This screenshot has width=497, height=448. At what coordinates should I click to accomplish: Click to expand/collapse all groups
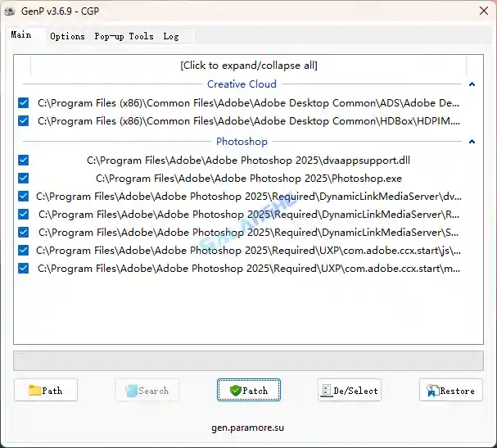tap(249, 66)
